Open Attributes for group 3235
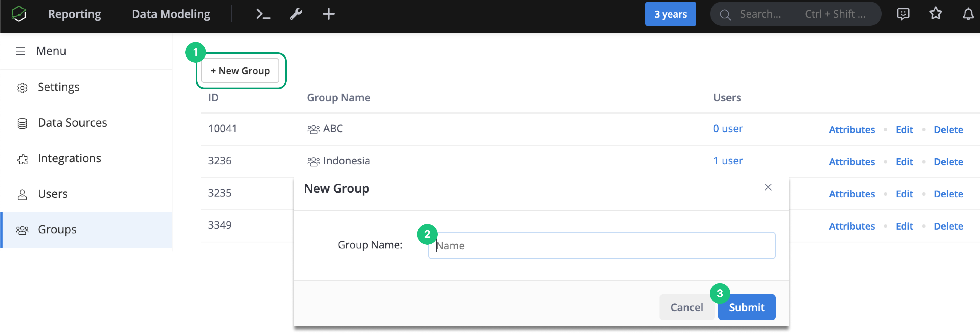This screenshot has height=333, width=980. pos(852,194)
